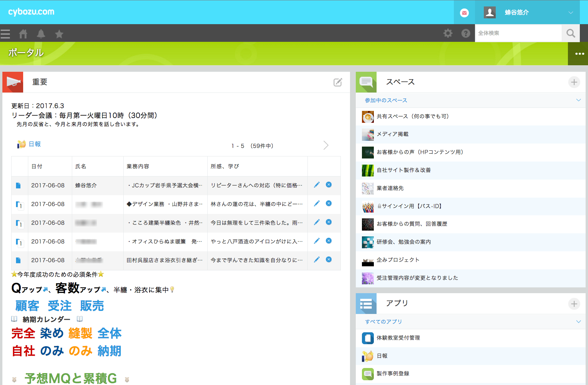
Task: Open notifications bell icon
Action: pos(41,34)
